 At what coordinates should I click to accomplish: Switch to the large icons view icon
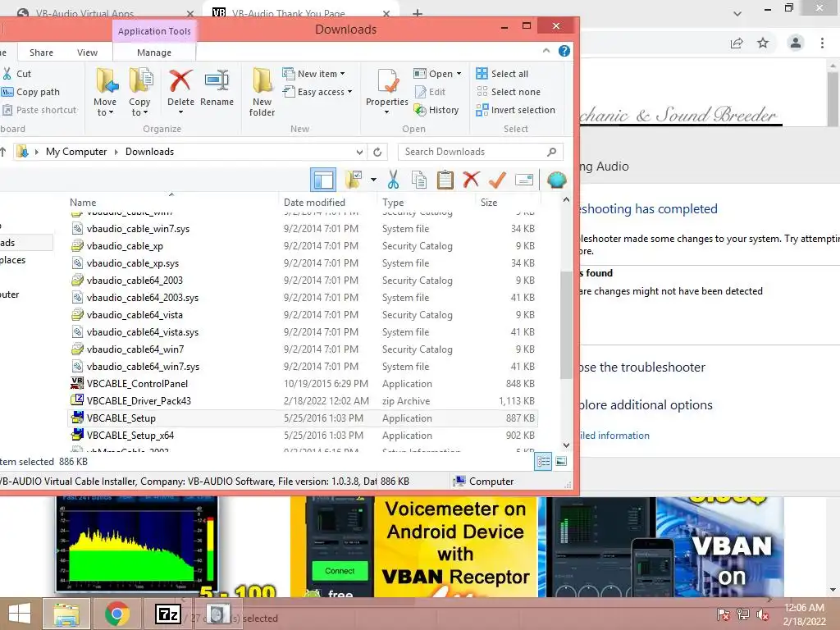561,461
